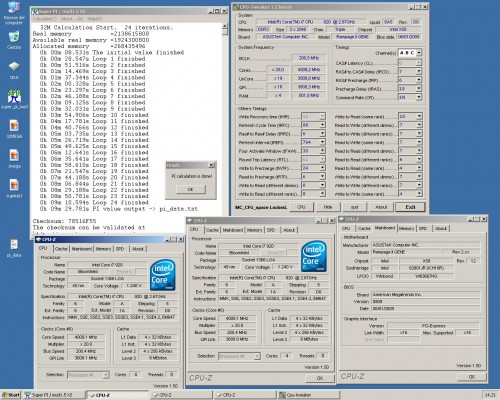Open Processor selection dropdown in middle CPU-Z window
This screenshot has height=400, width=500.
(x=257, y=356)
